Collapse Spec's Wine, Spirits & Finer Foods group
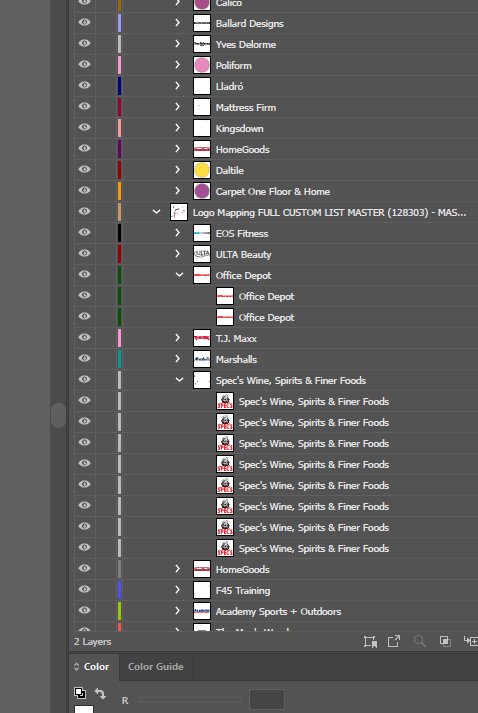 (179, 380)
